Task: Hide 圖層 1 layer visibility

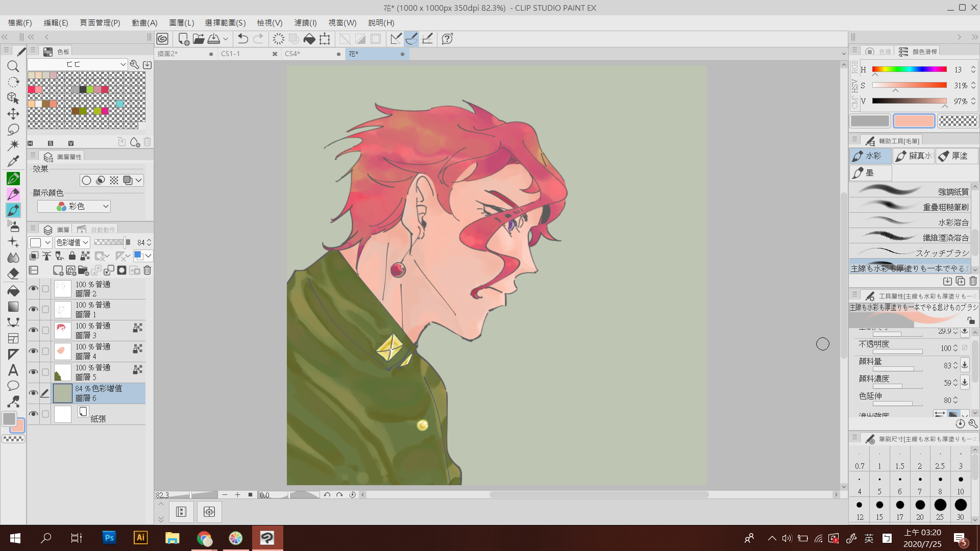Action: pos(33,310)
